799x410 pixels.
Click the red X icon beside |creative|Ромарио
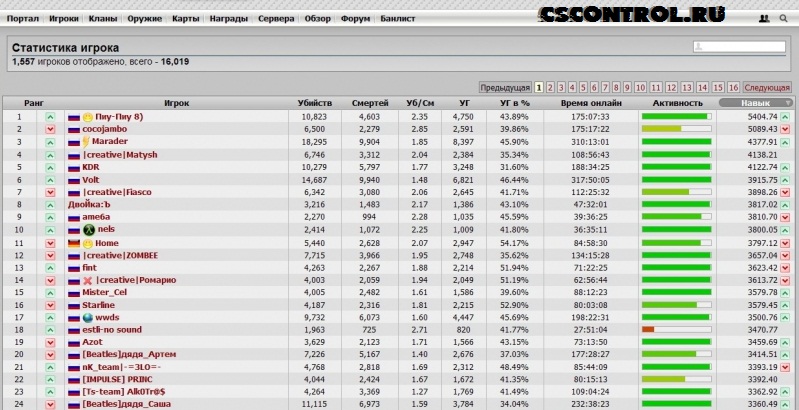point(88,280)
